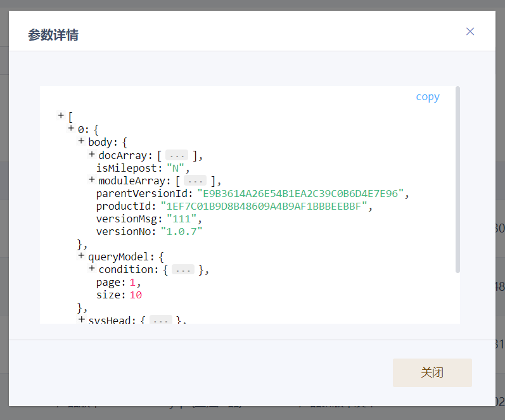Click the copy link in the JSON viewer
505x420 pixels.
pyautogui.click(x=427, y=97)
